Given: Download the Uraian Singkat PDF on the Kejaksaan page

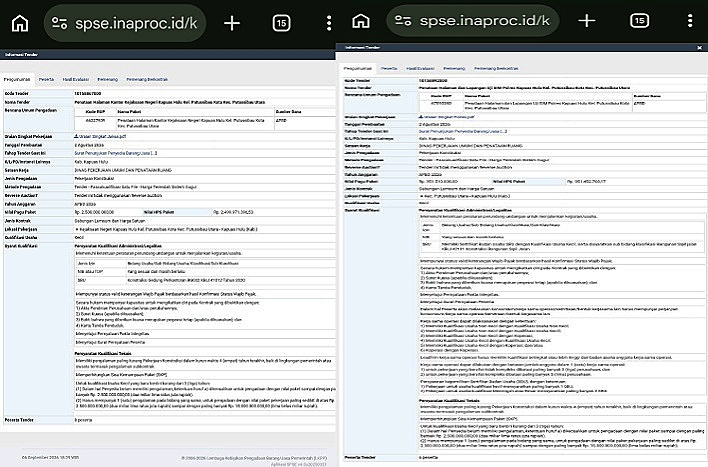Looking at the screenshot, I should [100, 136].
